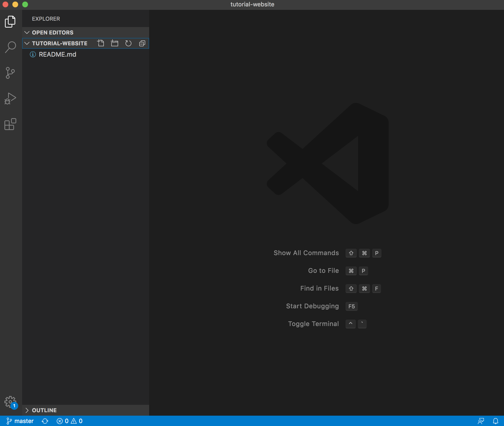504x426 pixels.
Task: Click the Start Debugging hint text
Action: (312, 306)
